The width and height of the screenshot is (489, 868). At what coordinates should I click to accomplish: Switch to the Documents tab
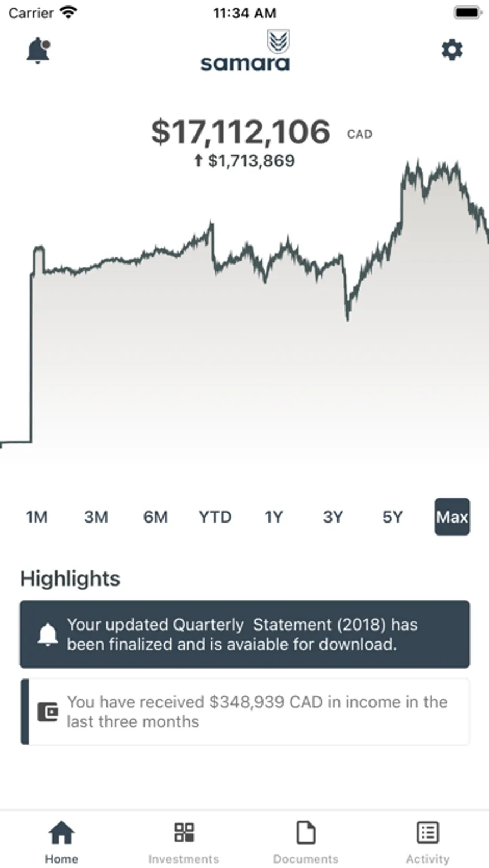click(305, 842)
